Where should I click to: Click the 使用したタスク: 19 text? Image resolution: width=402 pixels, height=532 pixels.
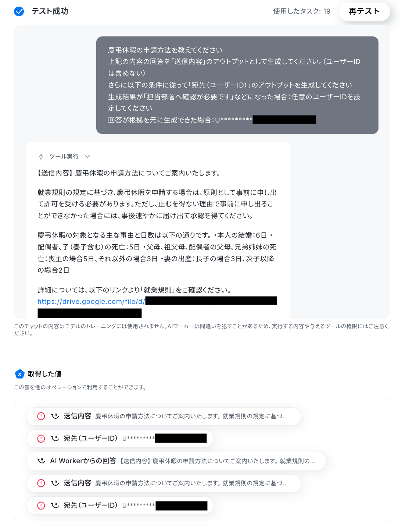click(302, 11)
